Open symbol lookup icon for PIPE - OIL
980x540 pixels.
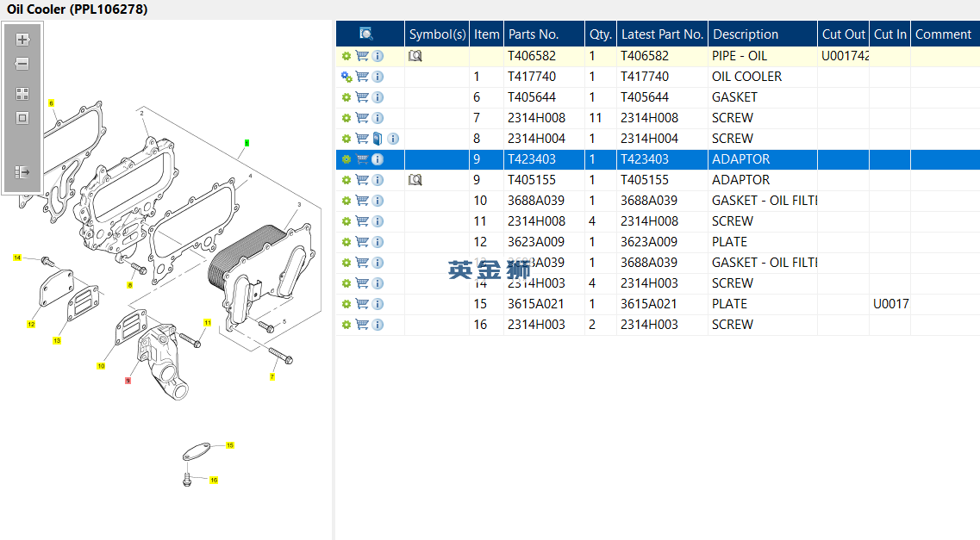(x=415, y=56)
